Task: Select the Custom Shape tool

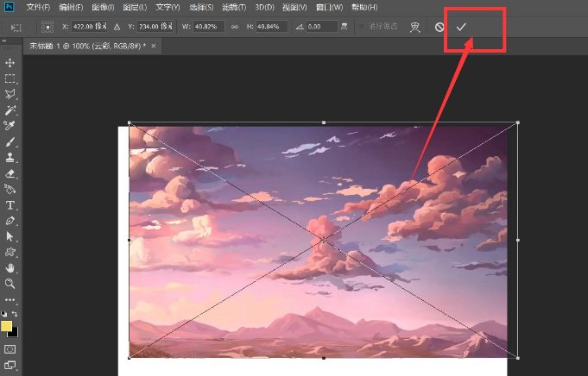Action: pos(9,252)
